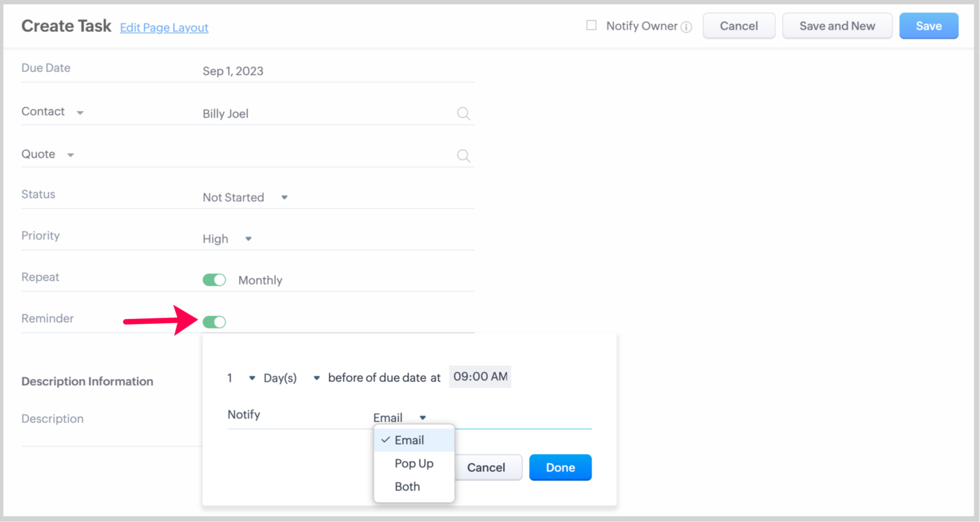Click the Notify Owner info icon
This screenshot has width=980, height=522.
(686, 27)
